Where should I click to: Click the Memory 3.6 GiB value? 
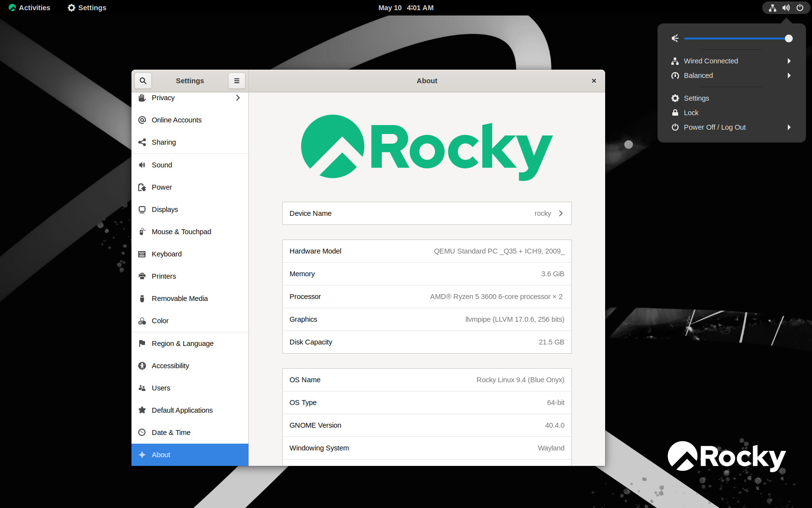click(x=553, y=274)
